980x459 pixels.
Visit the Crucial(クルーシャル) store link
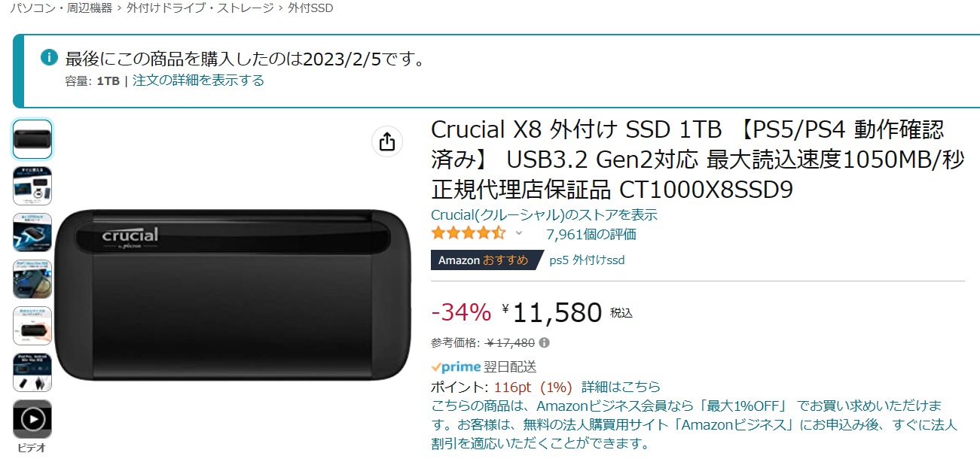pos(544,214)
